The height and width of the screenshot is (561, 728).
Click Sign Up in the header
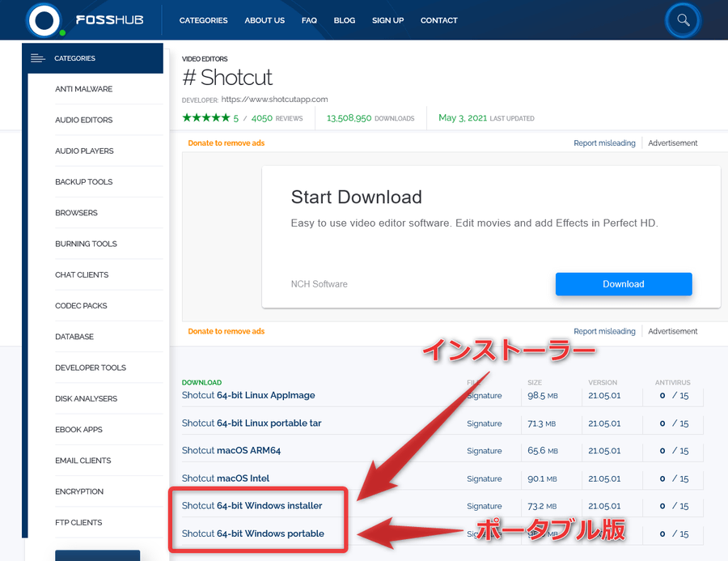pos(387,20)
